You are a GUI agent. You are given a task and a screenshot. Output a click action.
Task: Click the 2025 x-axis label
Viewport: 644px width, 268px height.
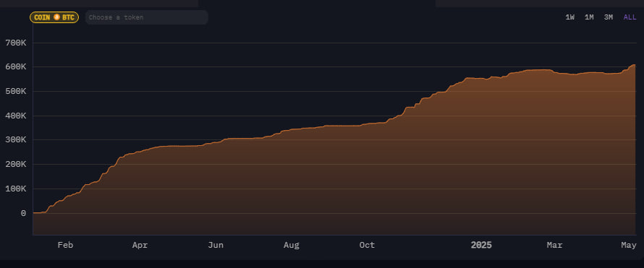click(x=481, y=245)
